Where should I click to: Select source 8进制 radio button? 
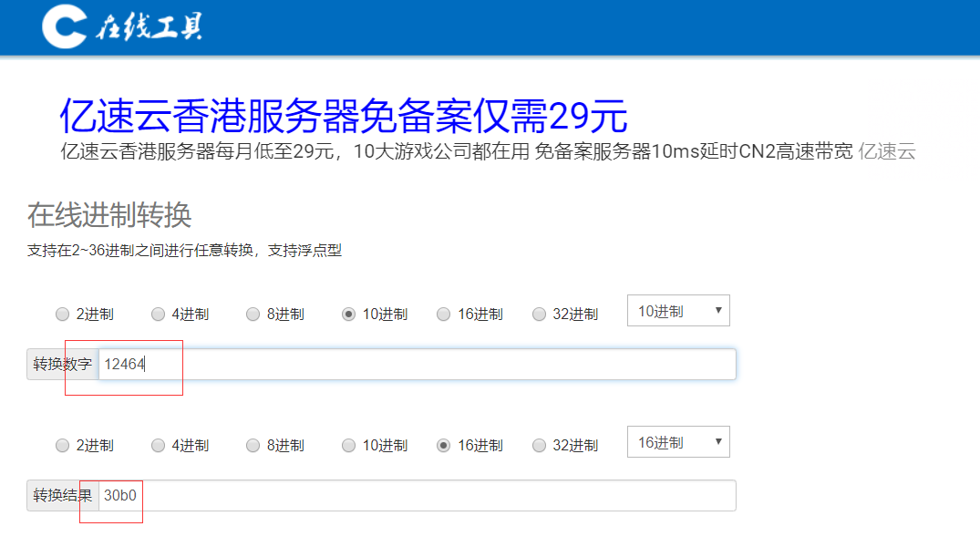tap(253, 314)
